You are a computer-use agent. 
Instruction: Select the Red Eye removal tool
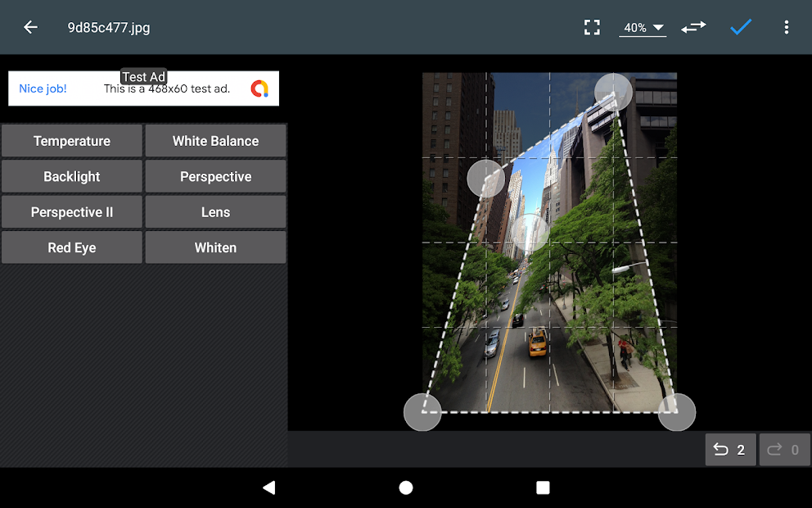coord(71,247)
